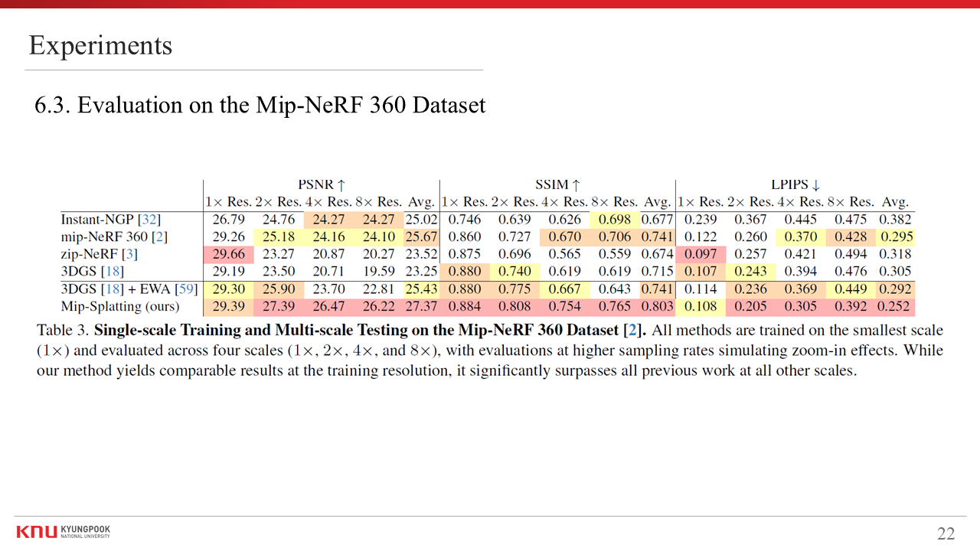Click the LPIPS value 0.449
This screenshot has width=980, height=551.
pos(851,289)
